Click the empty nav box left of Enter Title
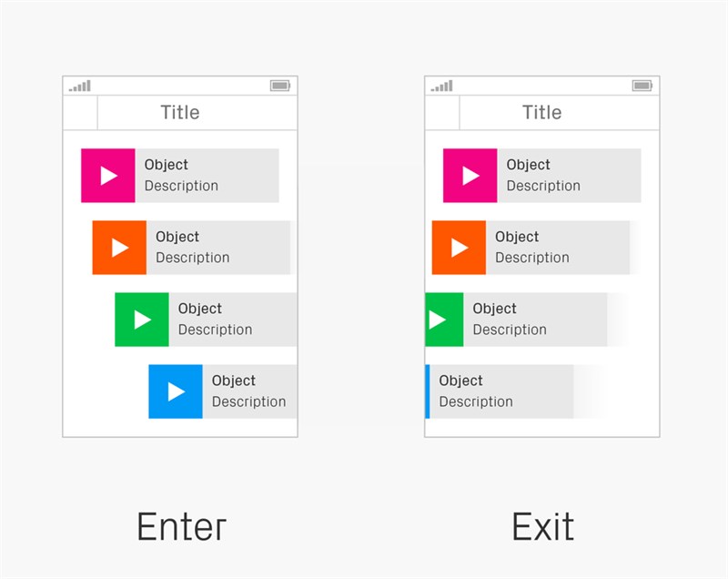This screenshot has width=728, height=579. (x=80, y=113)
